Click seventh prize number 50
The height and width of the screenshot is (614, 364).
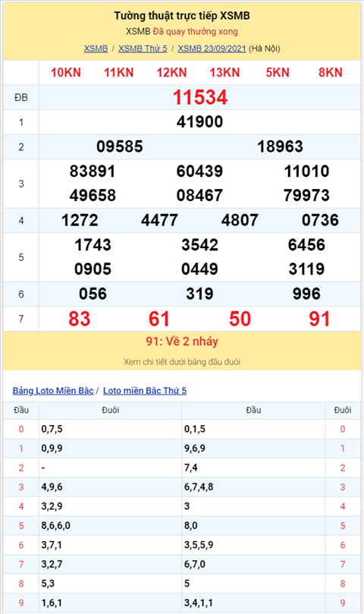(240, 319)
